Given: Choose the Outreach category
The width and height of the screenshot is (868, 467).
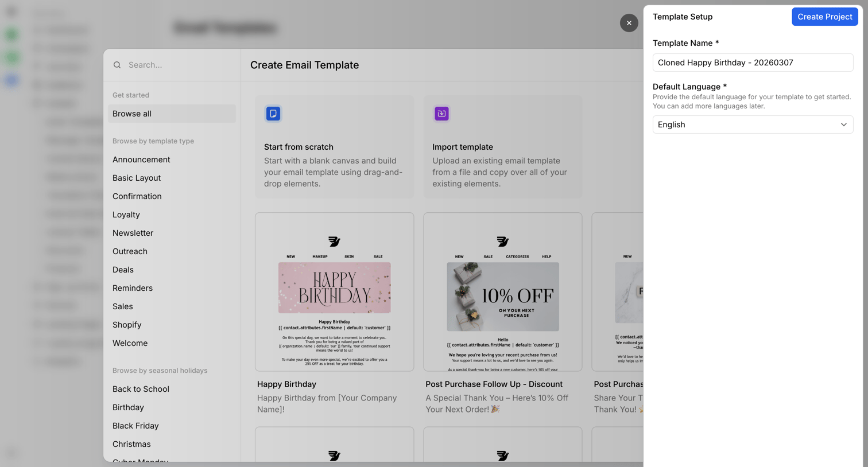Looking at the screenshot, I should click(130, 251).
